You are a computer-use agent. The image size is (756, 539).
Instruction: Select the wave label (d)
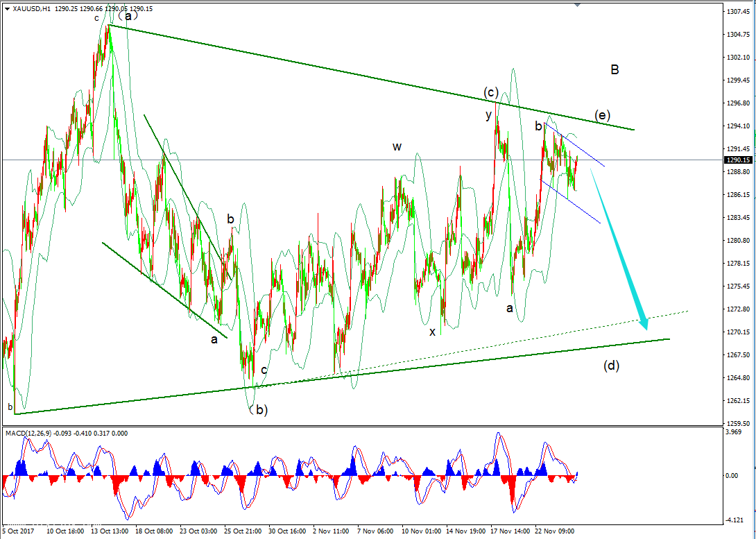pyautogui.click(x=610, y=366)
